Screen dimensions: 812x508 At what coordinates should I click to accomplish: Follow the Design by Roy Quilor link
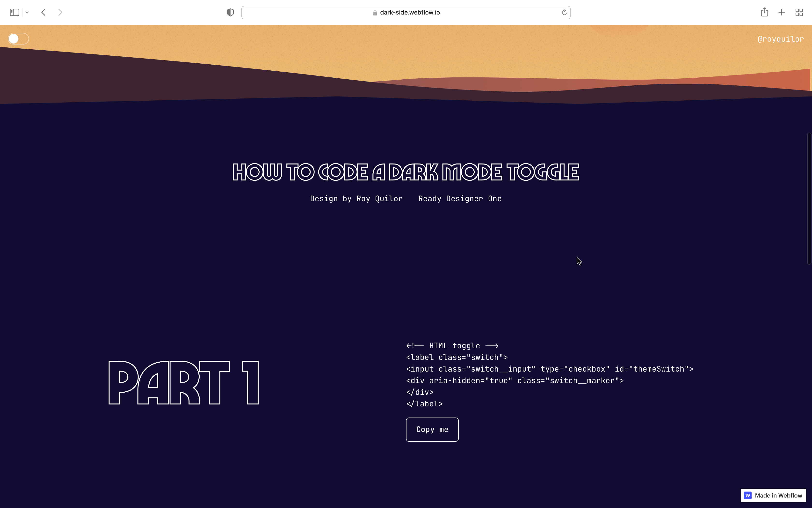pyautogui.click(x=356, y=199)
